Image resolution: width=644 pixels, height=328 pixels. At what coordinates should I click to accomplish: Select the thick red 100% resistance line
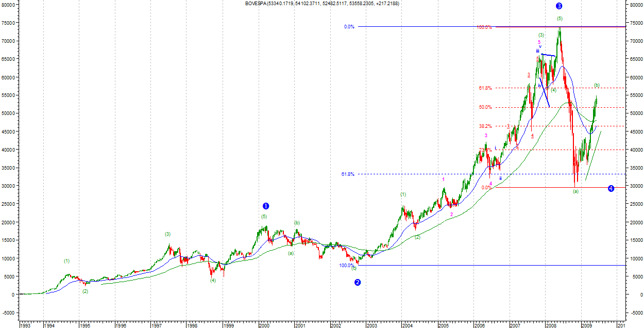coord(560,27)
